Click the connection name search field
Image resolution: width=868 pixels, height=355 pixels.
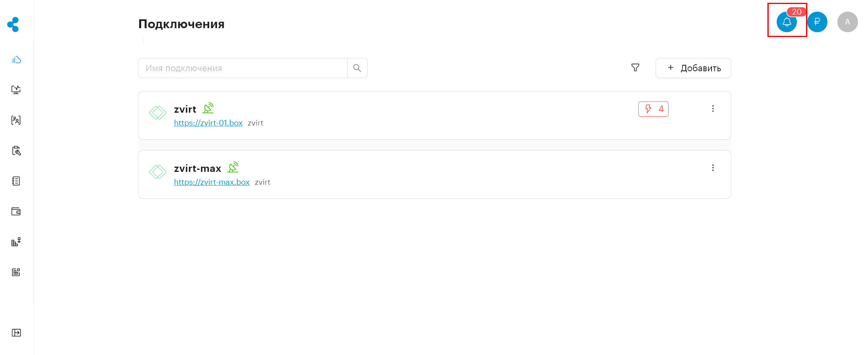[243, 68]
